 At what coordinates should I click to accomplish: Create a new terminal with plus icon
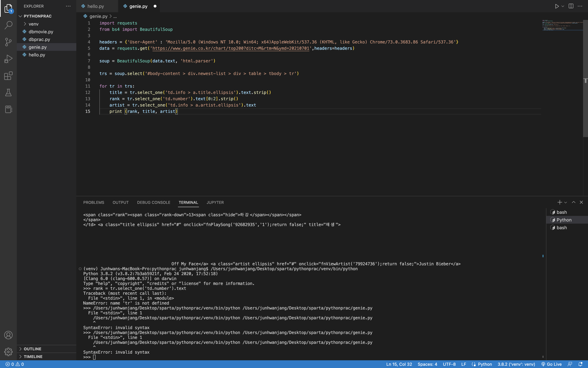pyautogui.click(x=560, y=202)
